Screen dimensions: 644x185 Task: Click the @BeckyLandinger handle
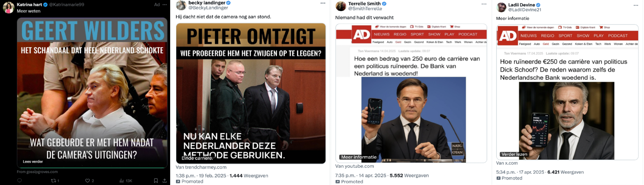pyautogui.click(x=208, y=8)
